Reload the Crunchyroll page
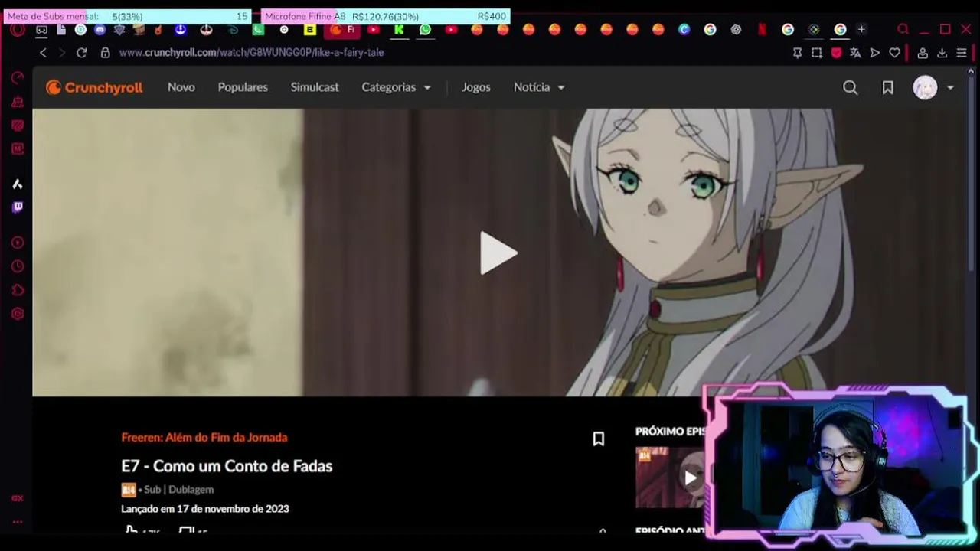980x551 pixels. coord(81,53)
